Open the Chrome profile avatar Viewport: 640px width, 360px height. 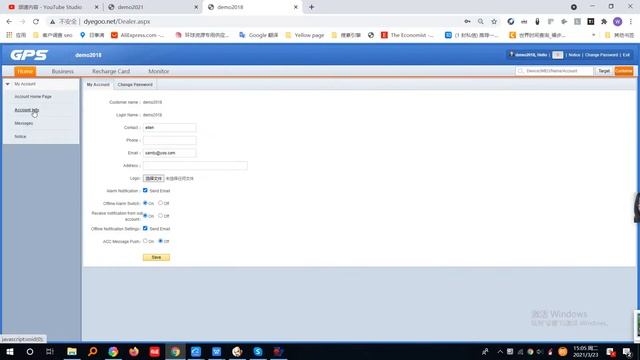click(x=618, y=21)
